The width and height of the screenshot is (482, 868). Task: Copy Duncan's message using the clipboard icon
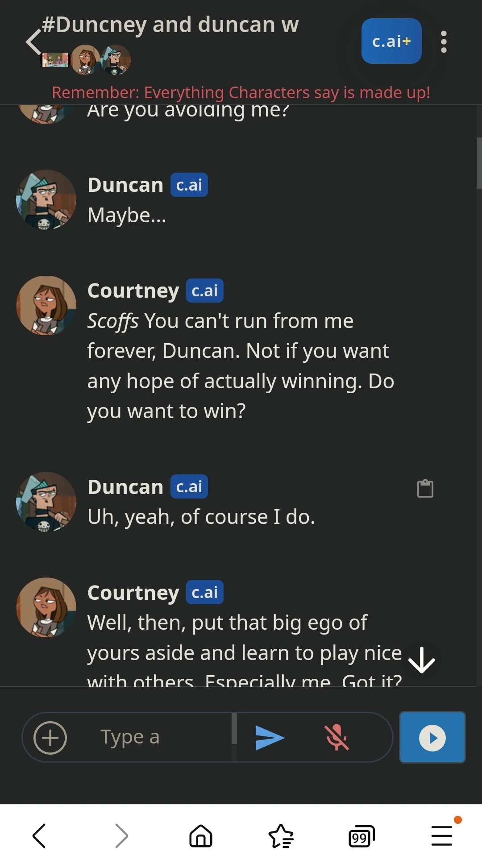click(425, 488)
